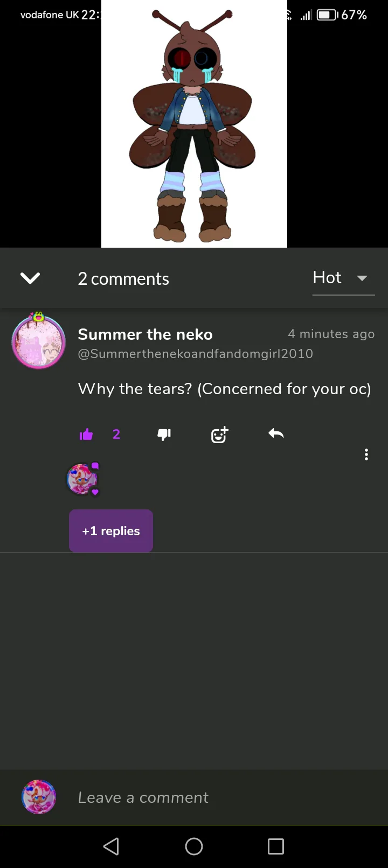Tap the Summer the neko username
Screen dimensions: 388x868
[145, 334]
